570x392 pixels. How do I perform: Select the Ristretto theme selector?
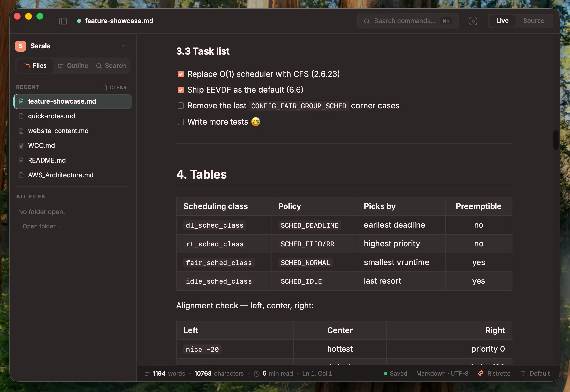pyautogui.click(x=494, y=373)
